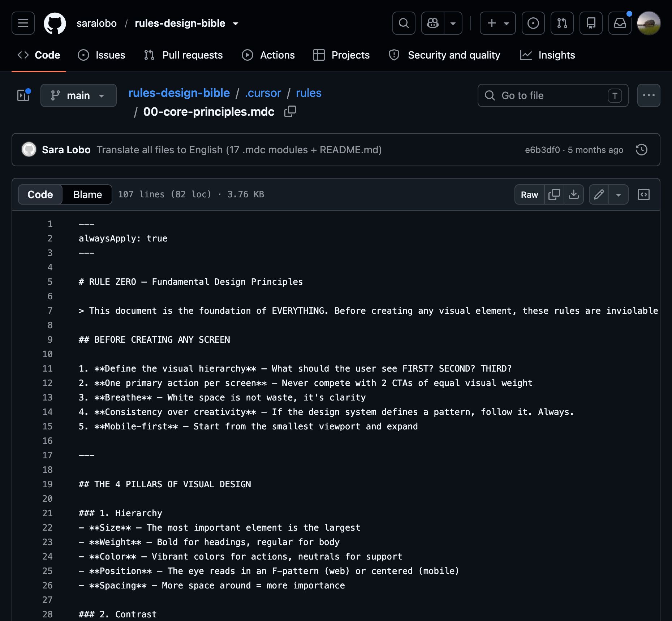
Task: View file history clock icon
Action: click(642, 150)
